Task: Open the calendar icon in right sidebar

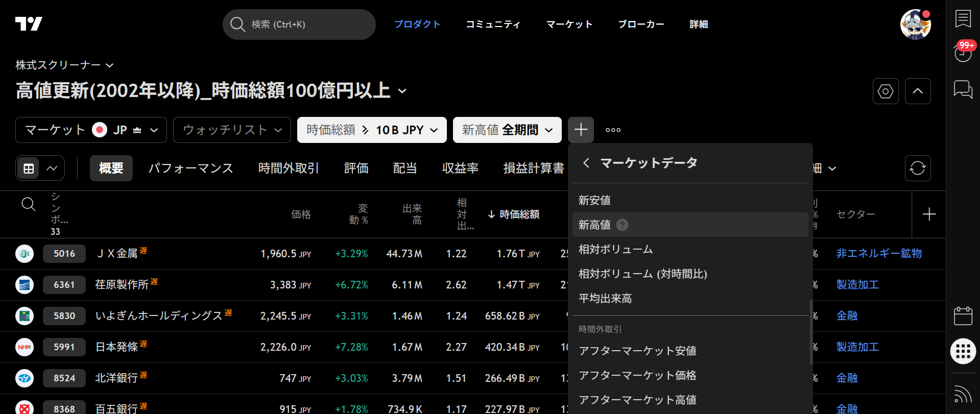Action: (963, 316)
